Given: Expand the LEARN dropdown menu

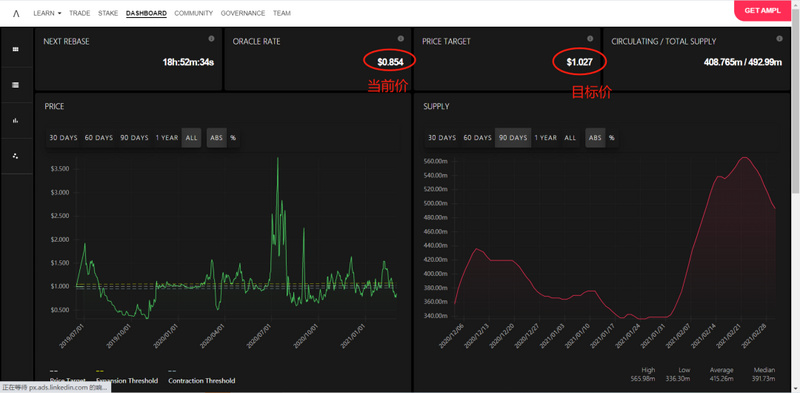Looking at the screenshot, I should [x=47, y=13].
